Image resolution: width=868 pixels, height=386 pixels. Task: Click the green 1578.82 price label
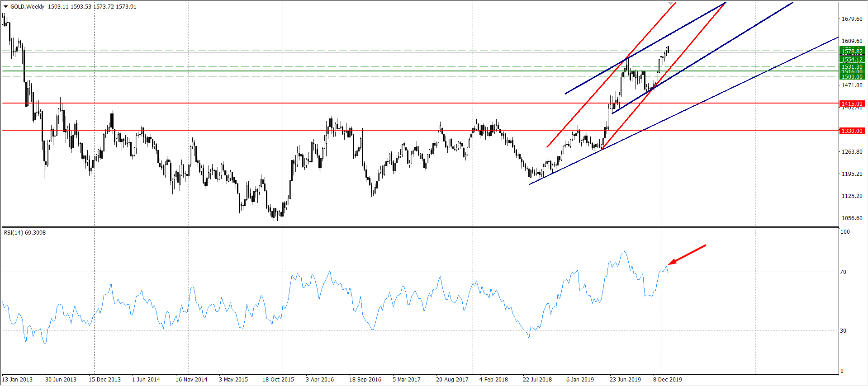852,51
